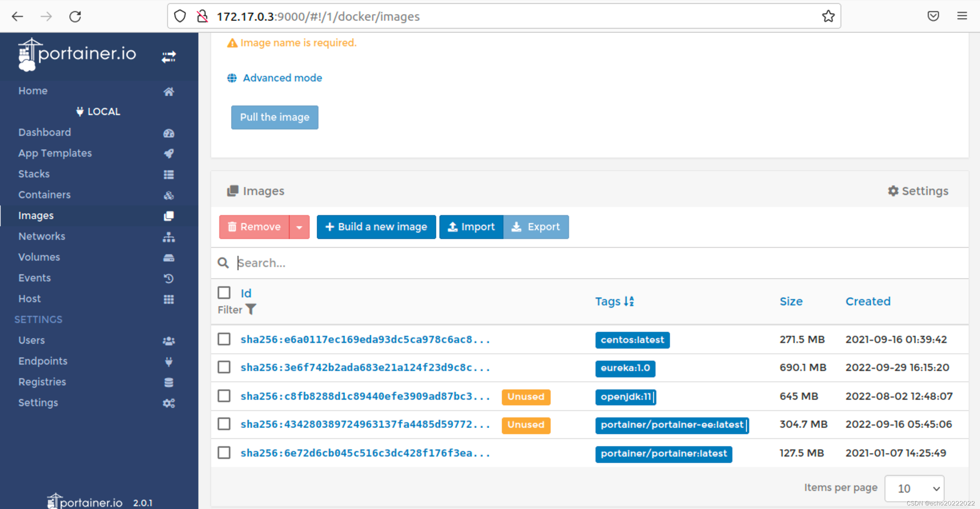The height and width of the screenshot is (509, 980).
Task: Click the sidebar toggle arrows icon
Action: click(169, 57)
